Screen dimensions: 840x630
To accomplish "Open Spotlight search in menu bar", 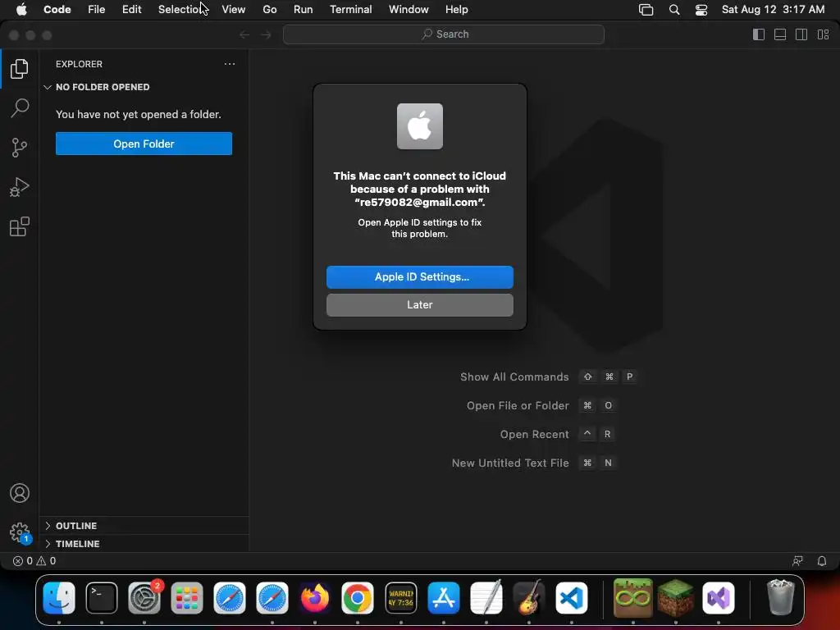I will tap(674, 10).
